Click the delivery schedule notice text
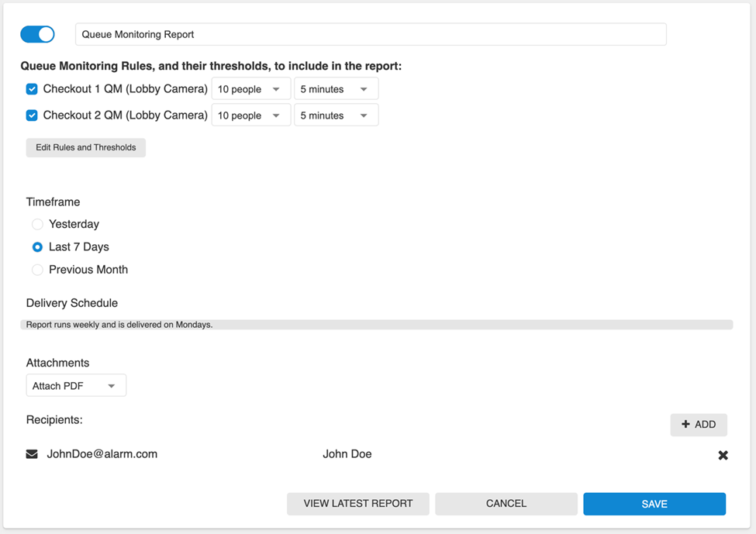Image resolution: width=756 pixels, height=534 pixels. point(119,325)
